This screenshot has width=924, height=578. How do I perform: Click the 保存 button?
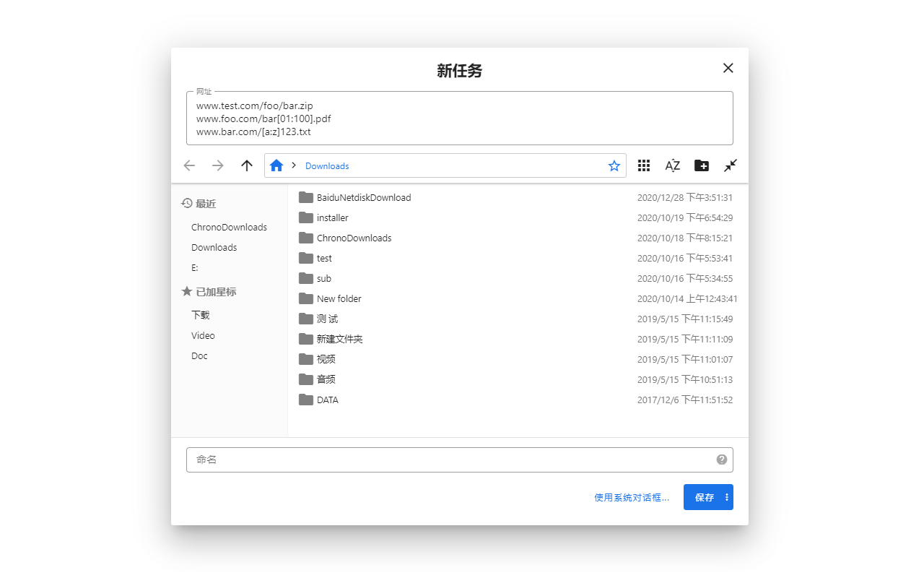point(704,497)
